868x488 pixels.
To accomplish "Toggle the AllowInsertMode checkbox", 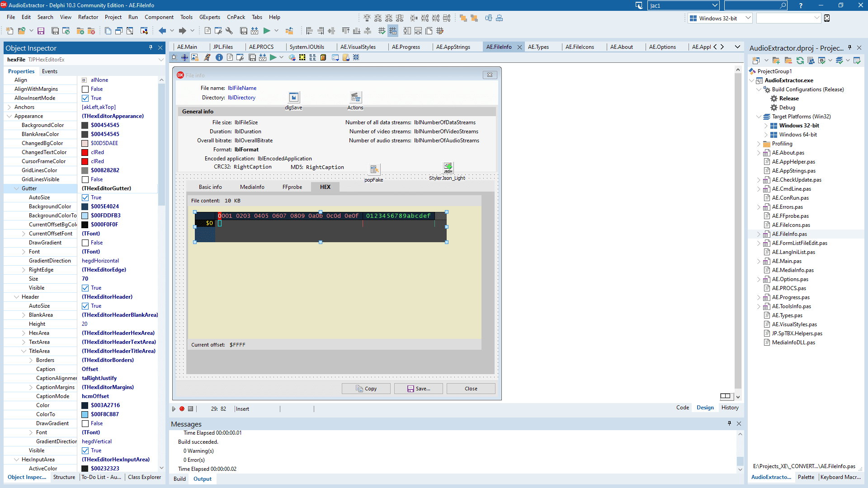I will [85, 99].
